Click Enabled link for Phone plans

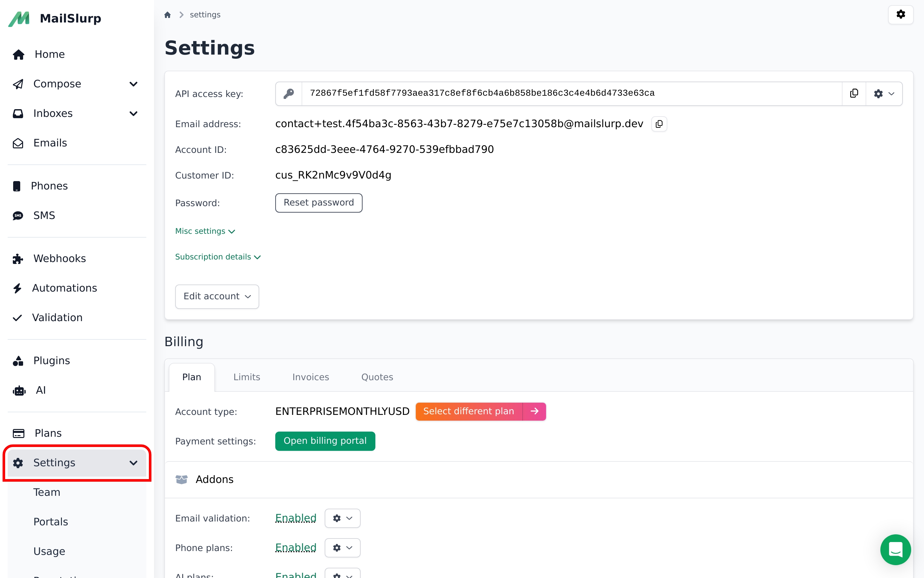coord(296,548)
